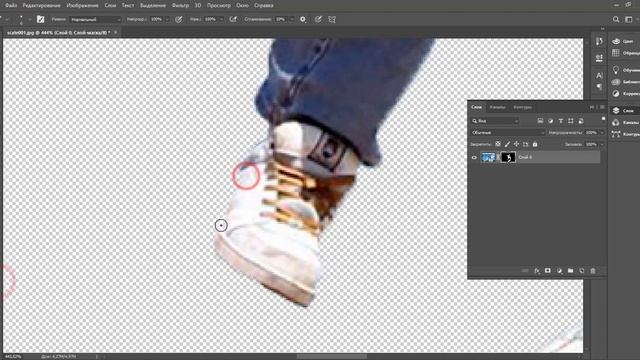Open the layer Fill dropdown arrow

click(x=601, y=144)
